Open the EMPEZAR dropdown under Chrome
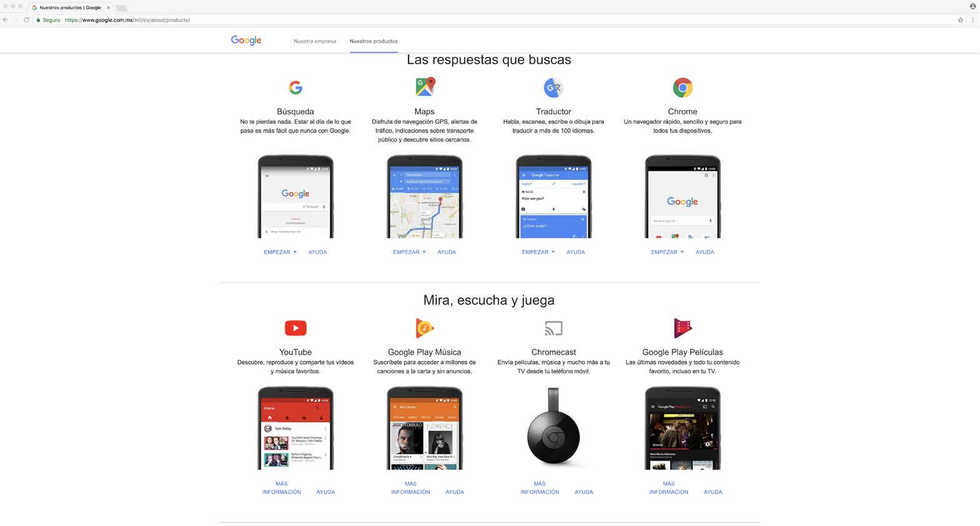Screen dimensions: 980x526 667,252
